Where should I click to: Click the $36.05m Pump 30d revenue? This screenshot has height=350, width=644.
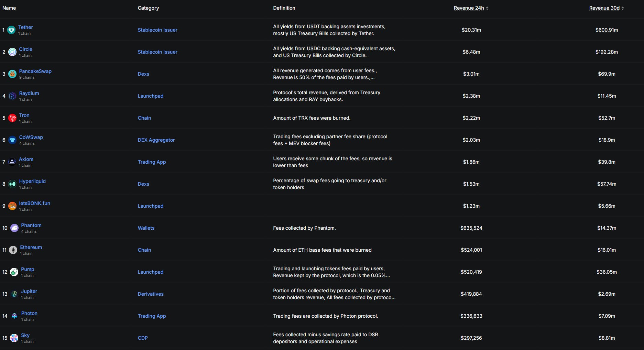[607, 272]
